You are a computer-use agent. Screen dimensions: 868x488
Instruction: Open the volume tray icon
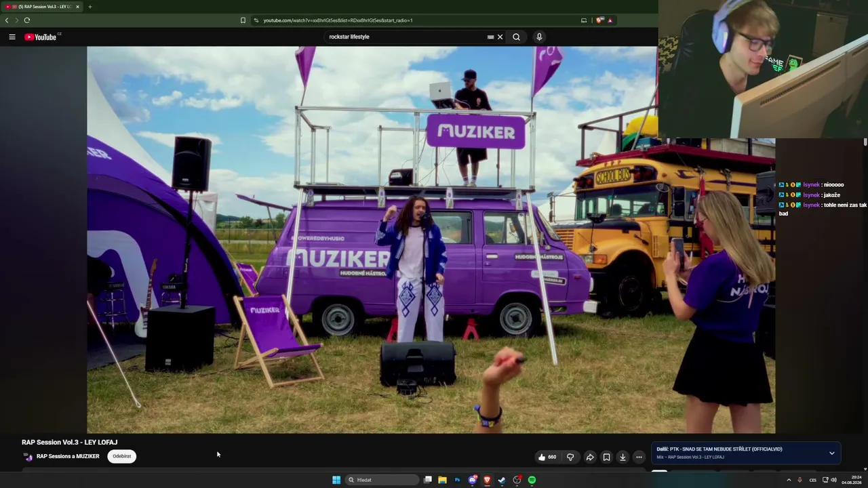point(833,480)
